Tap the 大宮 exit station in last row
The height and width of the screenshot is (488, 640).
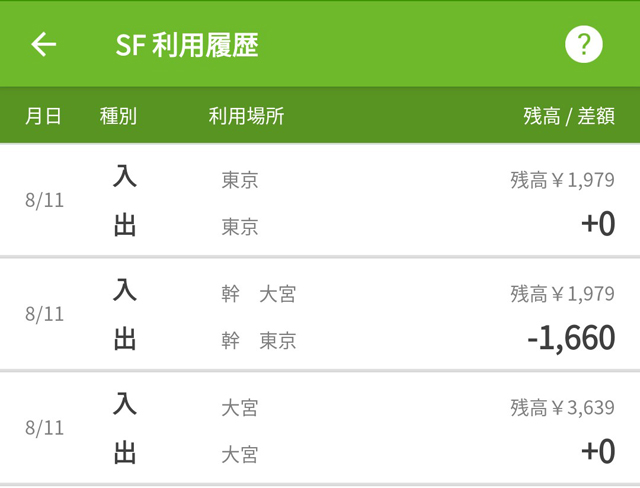240,454
